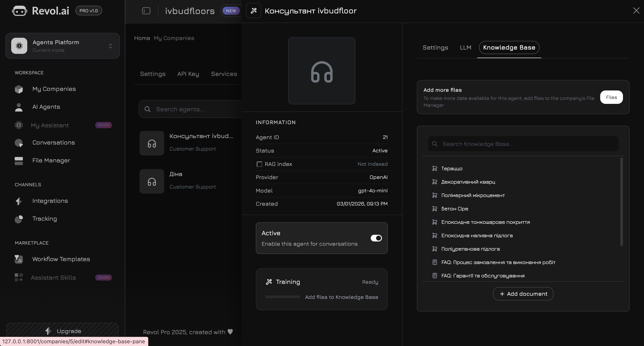Click headphones icon for Діма agent

click(152, 182)
